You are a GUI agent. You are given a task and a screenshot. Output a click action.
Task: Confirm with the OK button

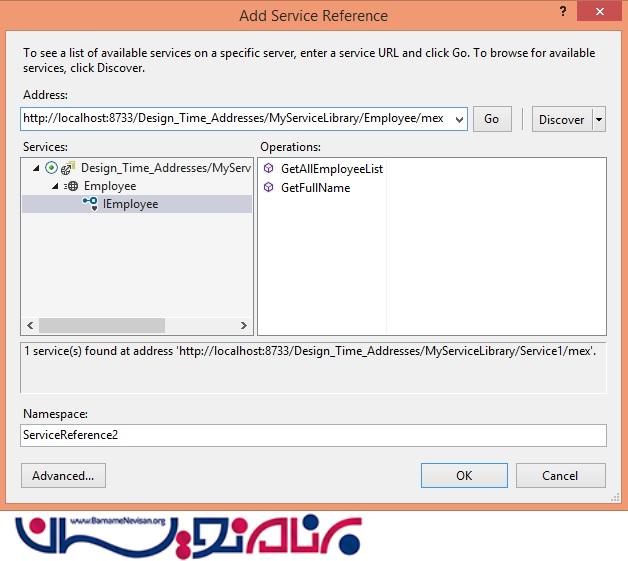click(464, 475)
